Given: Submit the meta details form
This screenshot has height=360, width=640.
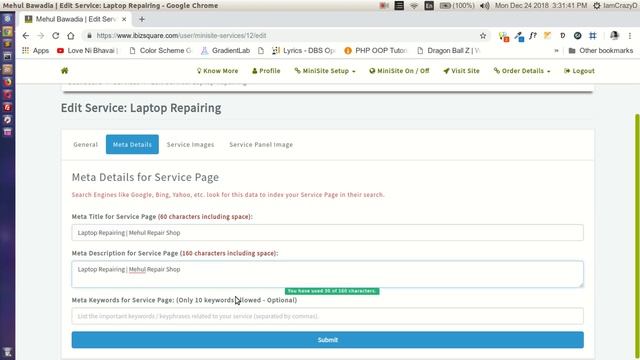Looking at the screenshot, I should click(x=327, y=340).
